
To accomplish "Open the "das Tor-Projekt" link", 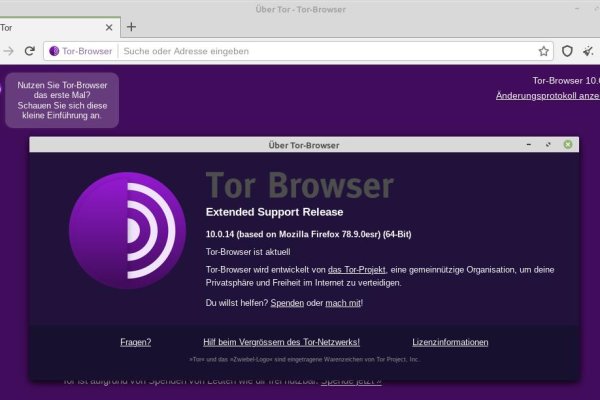I will [357, 269].
